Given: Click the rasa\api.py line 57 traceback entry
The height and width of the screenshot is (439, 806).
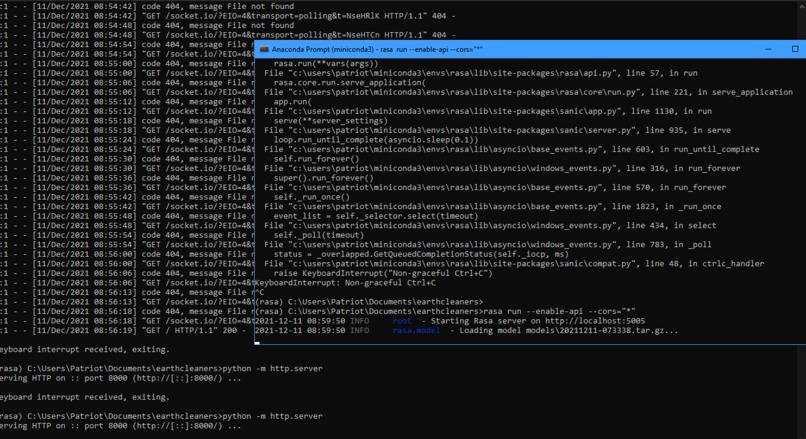Looking at the screenshot, I should coord(481,73).
